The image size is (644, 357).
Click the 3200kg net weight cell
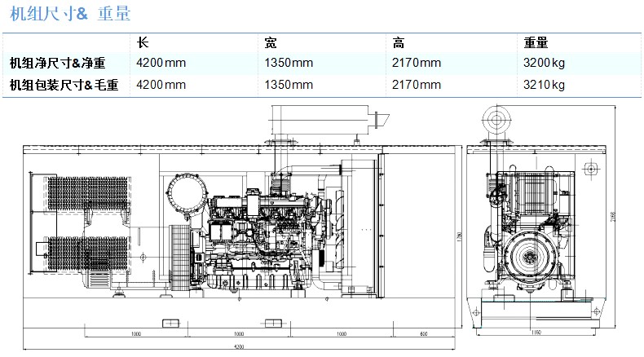tap(544, 63)
